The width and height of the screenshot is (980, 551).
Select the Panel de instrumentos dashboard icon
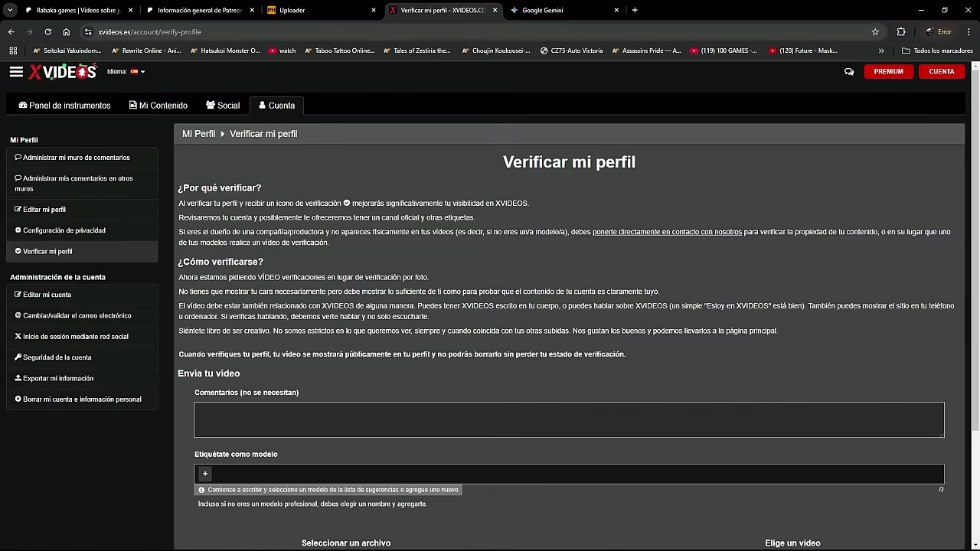tap(24, 105)
